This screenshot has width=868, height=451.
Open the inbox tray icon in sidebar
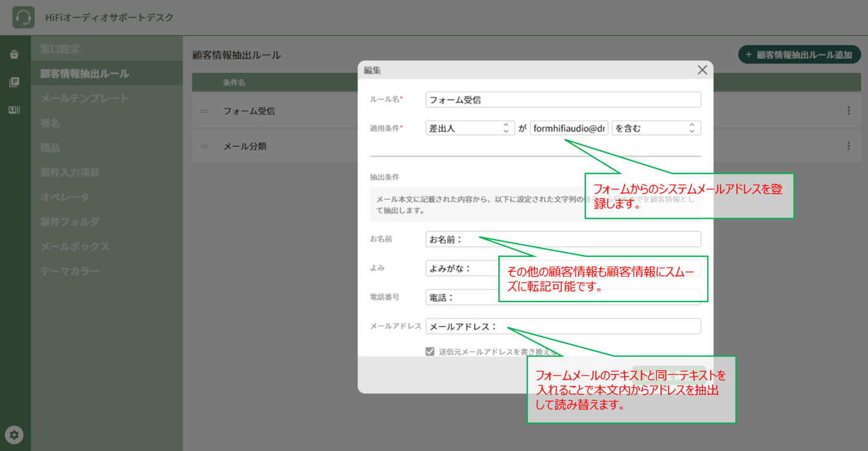[14, 55]
